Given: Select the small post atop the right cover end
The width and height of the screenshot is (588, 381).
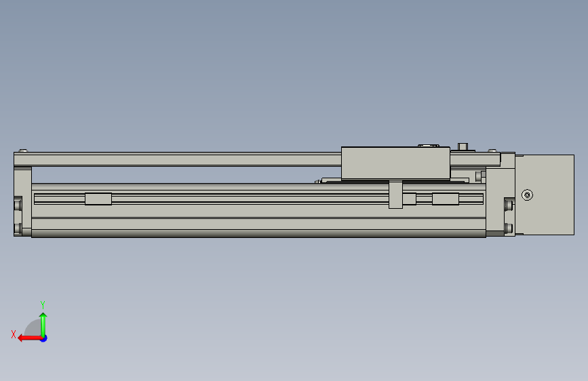Looking at the screenshot, I should point(463,146).
